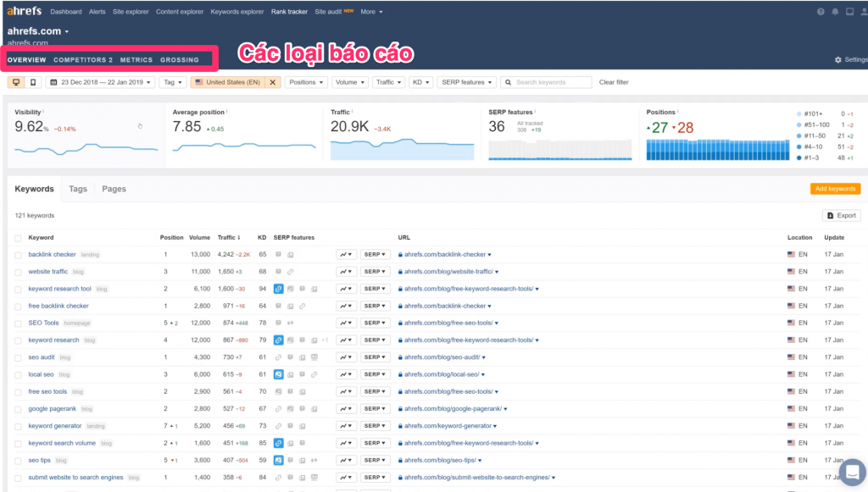The width and height of the screenshot is (868, 492).
Task: Check the google pagerank keyword row
Action: [19, 410]
